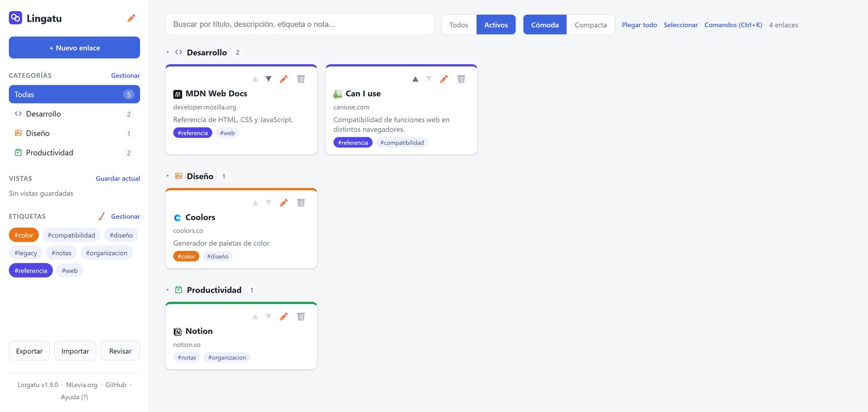
Task: Toggle the #referencia tag filter in sidebar
Action: [31, 271]
